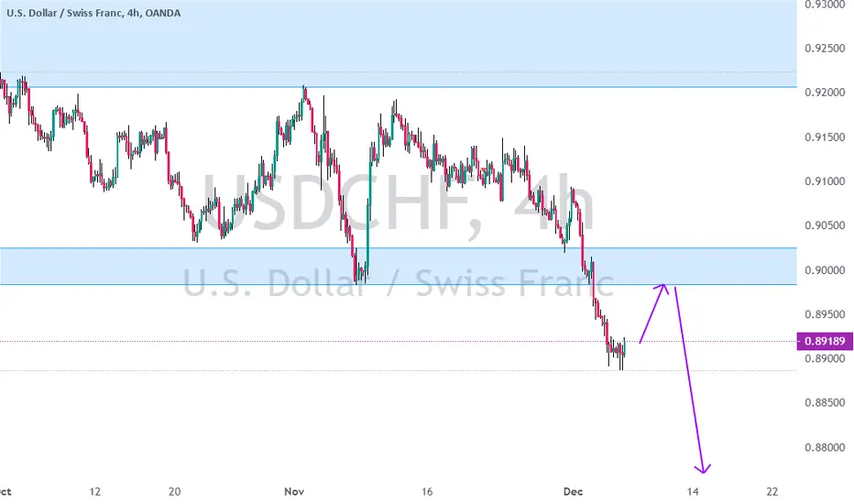Image resolution: width=854 pixels, height=504 pixels.
Task: Click the chart title U.S. Dollar / Swiss Franc, 4h, OANDA
Action: tap(93, 13)
